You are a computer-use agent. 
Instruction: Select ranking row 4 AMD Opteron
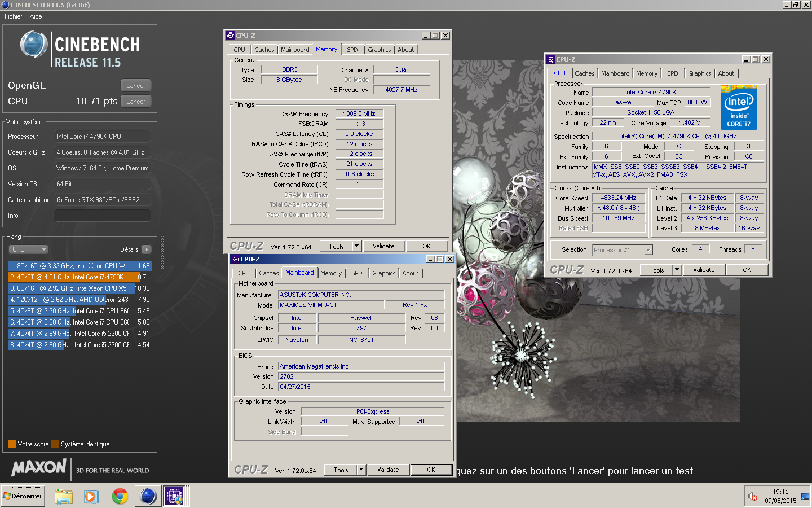pos(80,300)
